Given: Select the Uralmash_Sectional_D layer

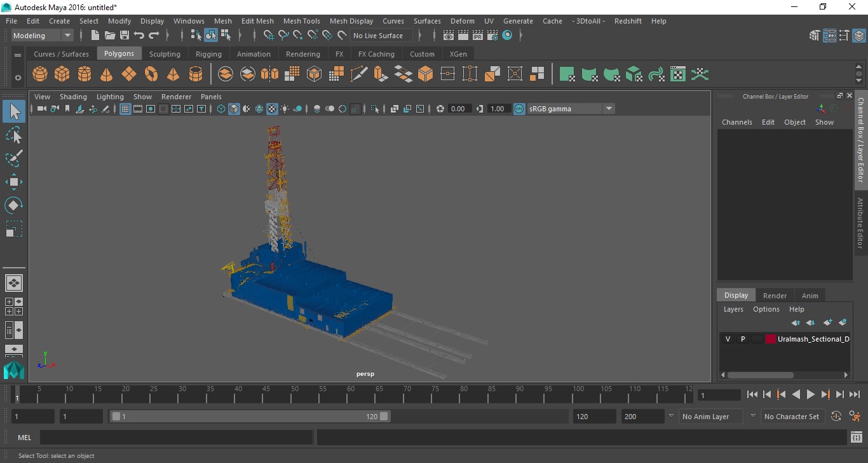Looking at the screenshot, I should point(813,339).
